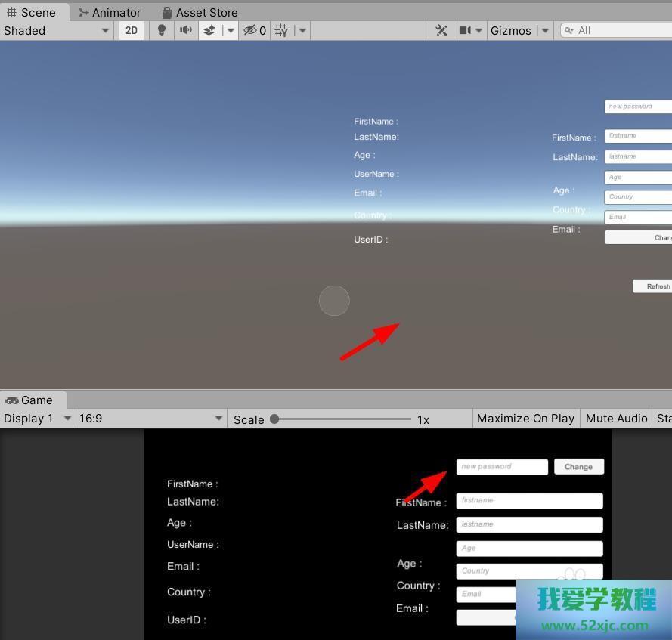
Task: Toggle Mute Audio in Game view
Action: click(x=616, y=418)
